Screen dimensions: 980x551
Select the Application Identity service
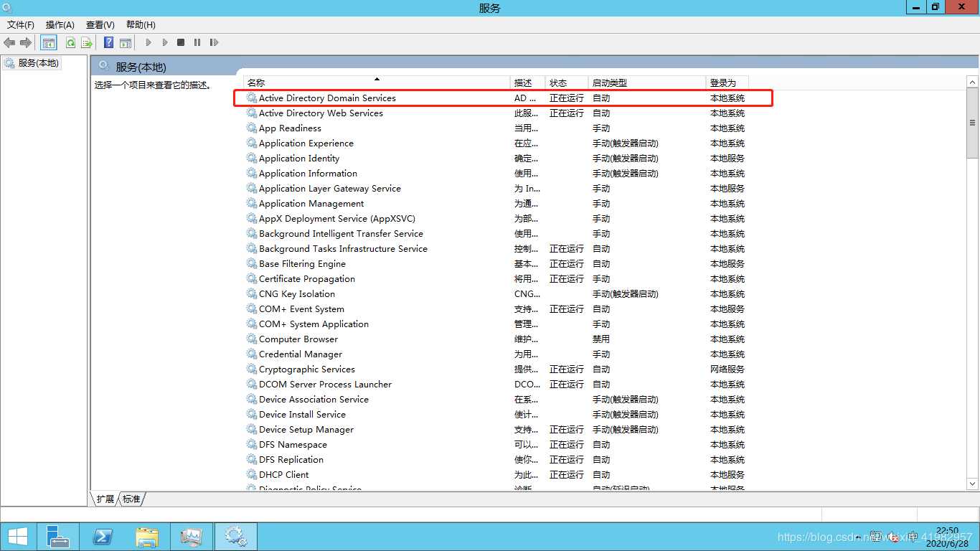[496, 159]
